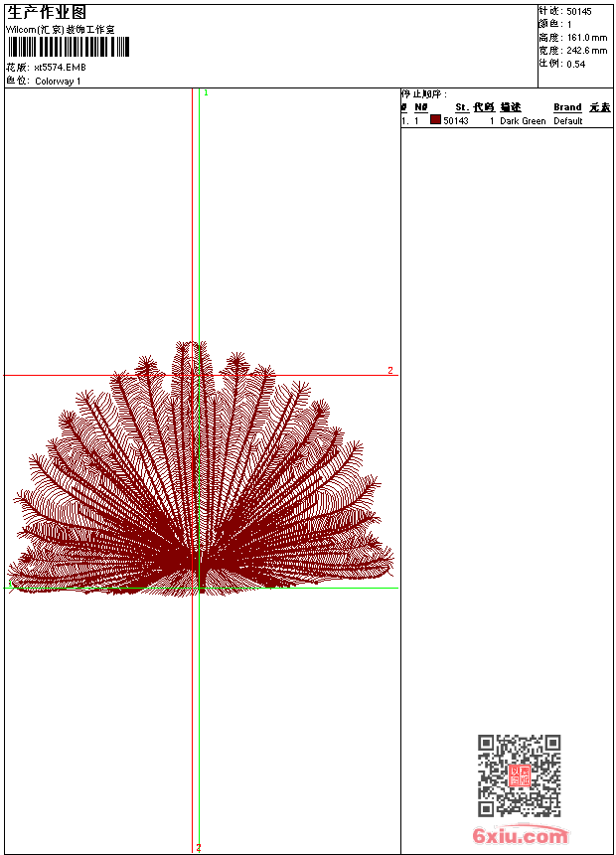Click the 针迹 50145 stitch count value
The image size is (616, 855).
[x=578, y=11]
